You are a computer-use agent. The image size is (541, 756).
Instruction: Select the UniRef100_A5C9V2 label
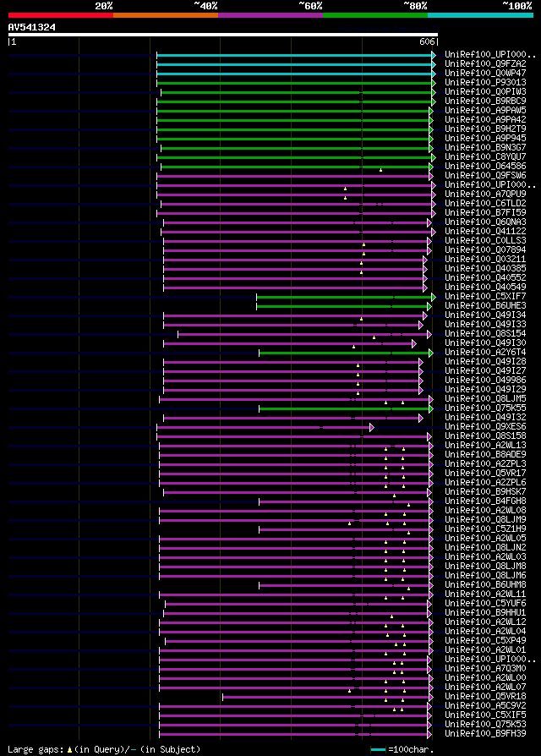485,705
